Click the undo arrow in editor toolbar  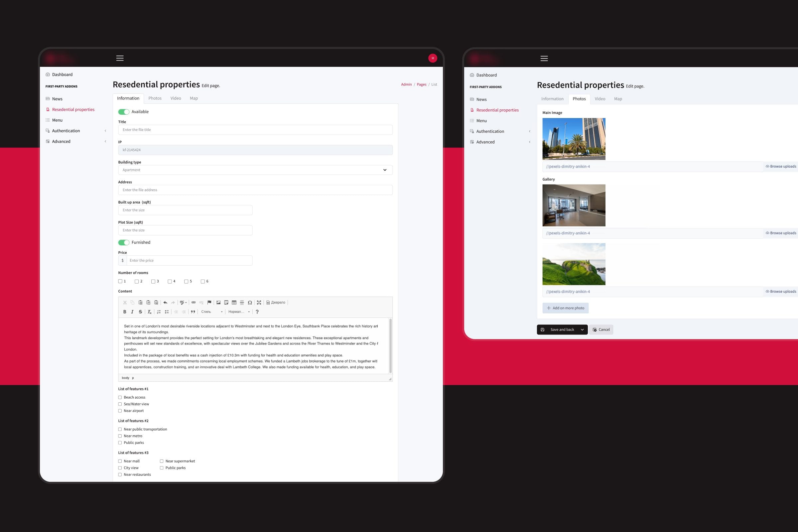coord(165,303)
